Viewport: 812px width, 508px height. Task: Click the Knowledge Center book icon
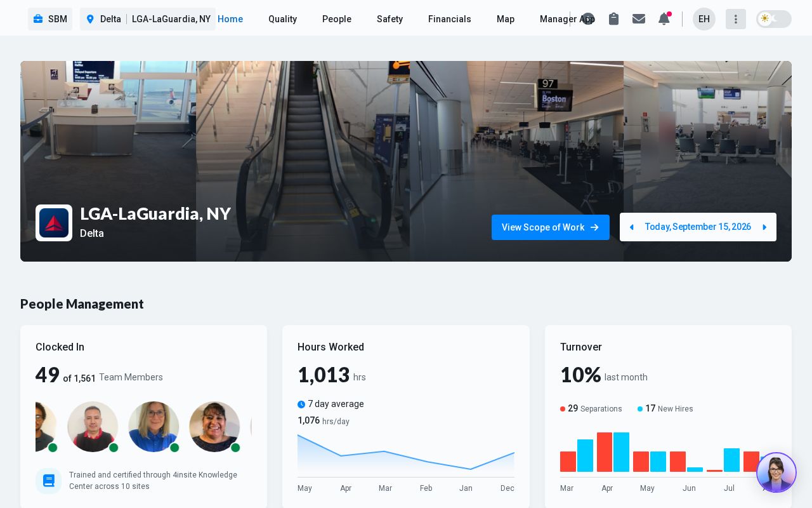coord(49,481)
